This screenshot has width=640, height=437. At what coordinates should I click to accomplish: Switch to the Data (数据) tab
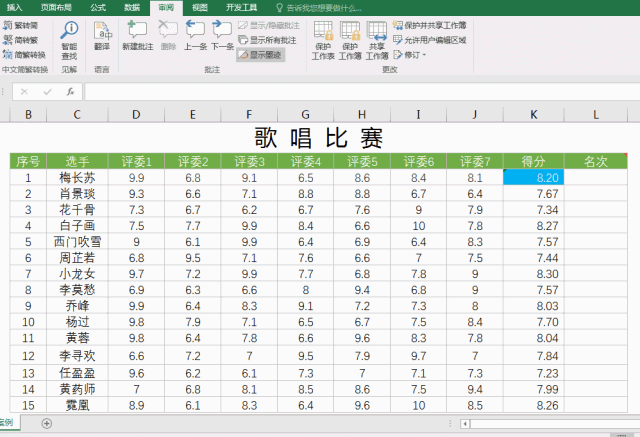(132, 7)
